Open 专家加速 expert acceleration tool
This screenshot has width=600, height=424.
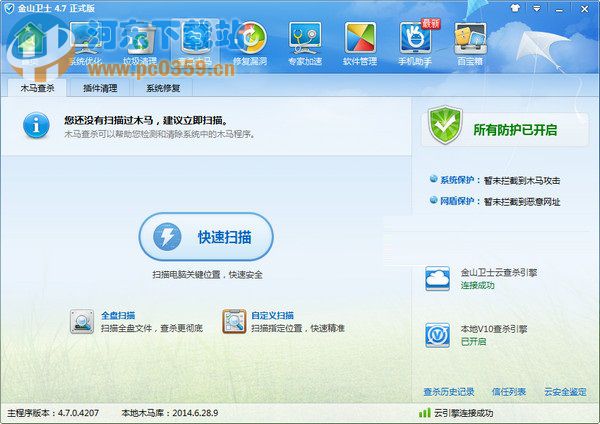[305, 44]
